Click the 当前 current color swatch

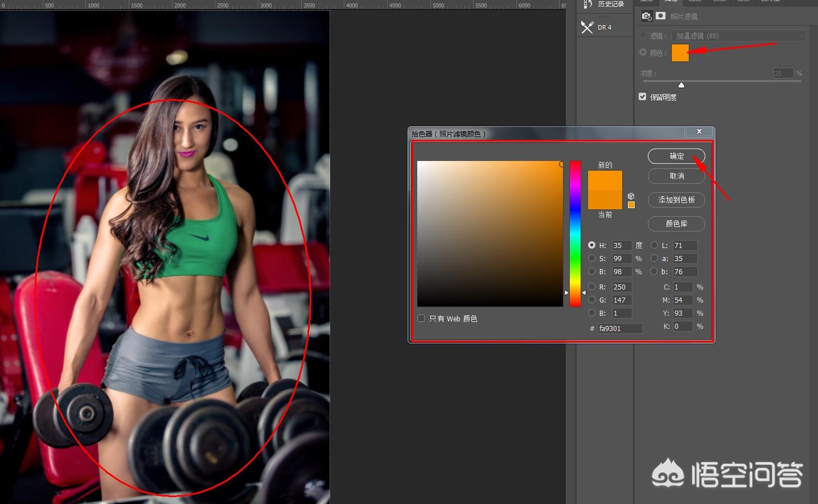[x=605, y=200]
